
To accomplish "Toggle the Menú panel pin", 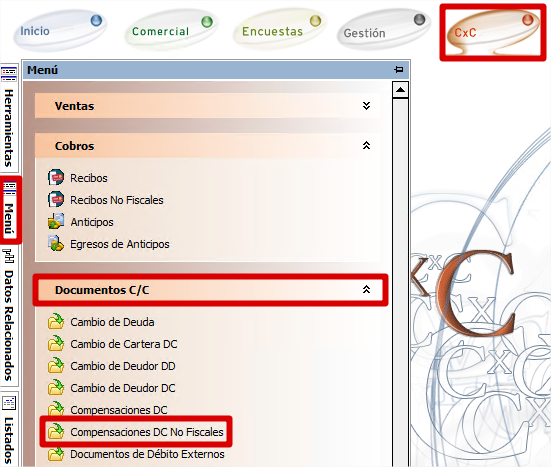I will click(399, 69).
